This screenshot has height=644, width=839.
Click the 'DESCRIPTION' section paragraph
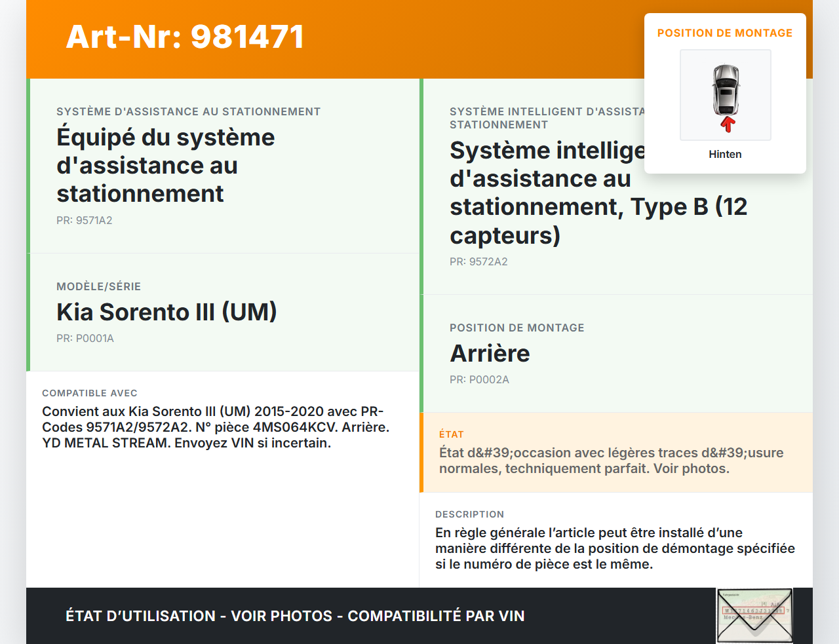point(614,548)
